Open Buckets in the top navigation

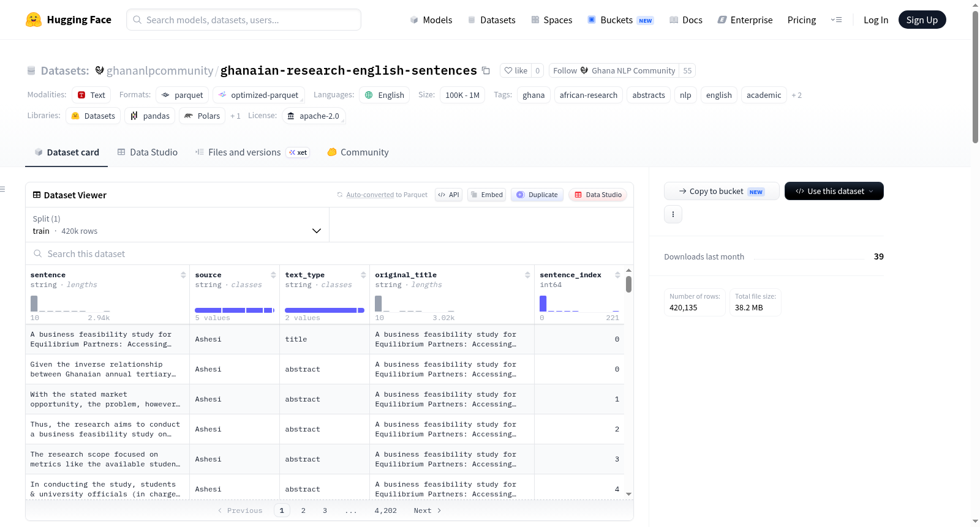point(620,20)
